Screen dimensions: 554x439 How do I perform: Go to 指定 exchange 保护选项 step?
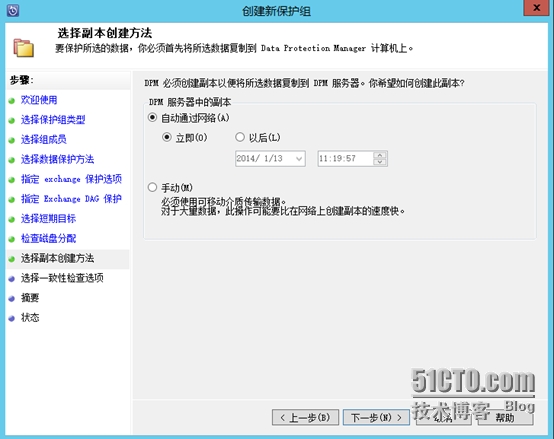pyautogui.click(x=71, y=179)
